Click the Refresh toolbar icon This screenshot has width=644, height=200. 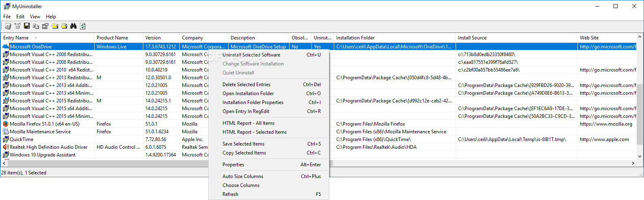point(83,26)
